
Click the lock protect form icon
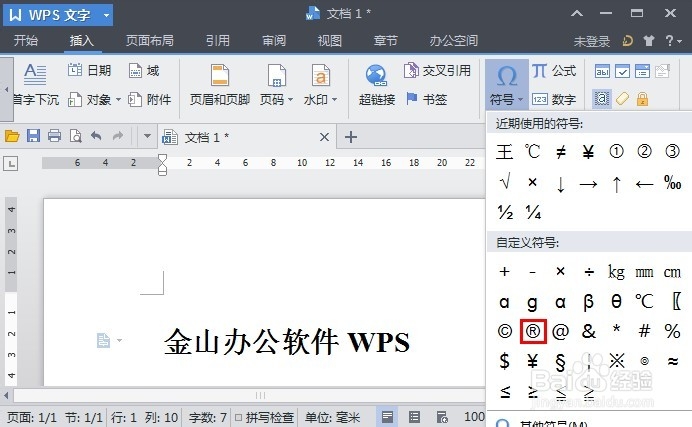point(642,99)
